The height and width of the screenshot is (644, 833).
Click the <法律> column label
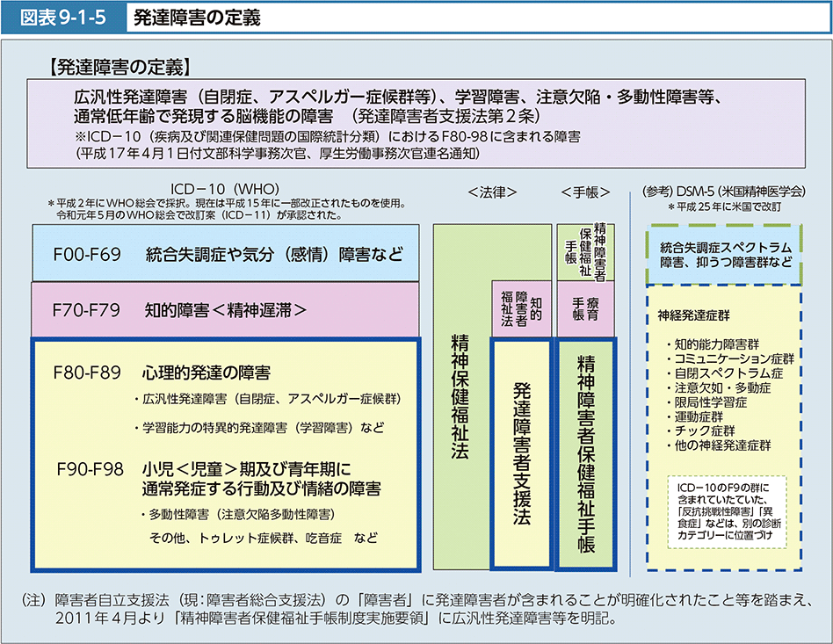pyautogui.click(x=492, y=192)
